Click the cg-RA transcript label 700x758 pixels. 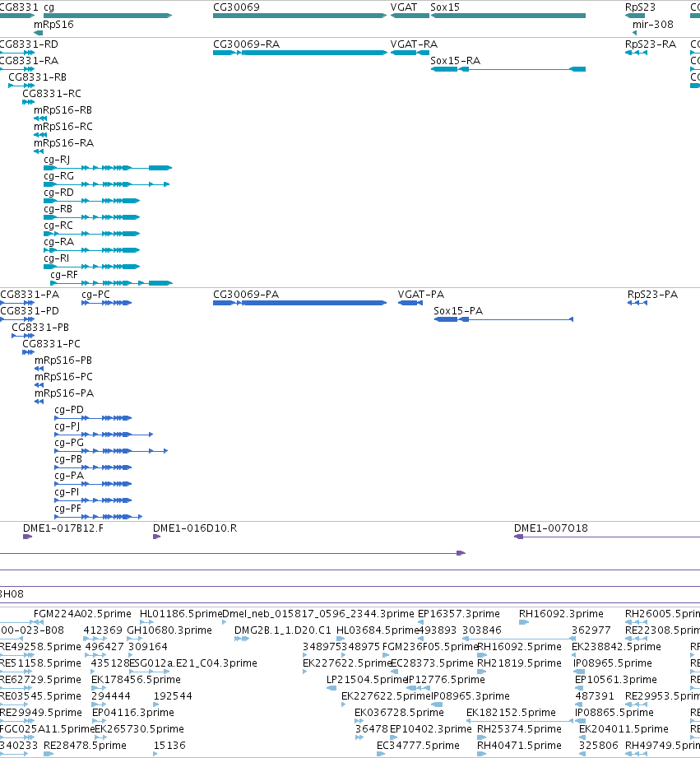(58, 241)
